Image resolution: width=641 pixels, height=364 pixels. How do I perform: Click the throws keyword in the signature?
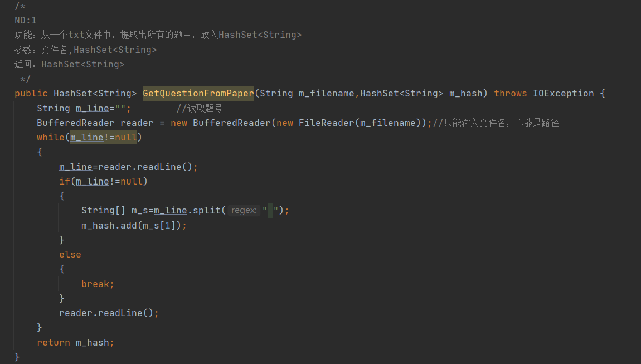510,93
